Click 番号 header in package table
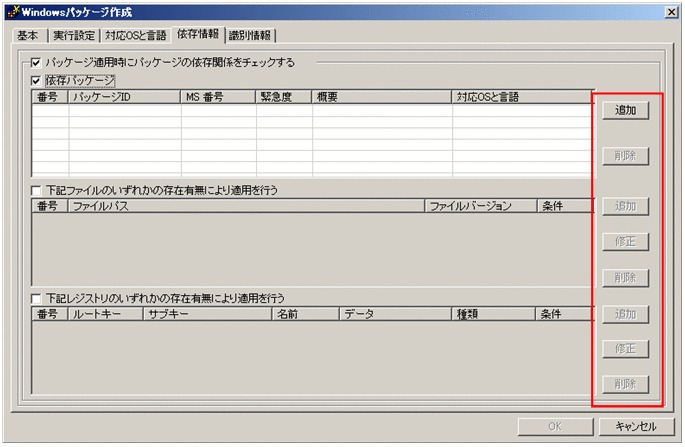The width and height of the screenshot is (685, 447). pyautogui.click(x=50, y=97)
